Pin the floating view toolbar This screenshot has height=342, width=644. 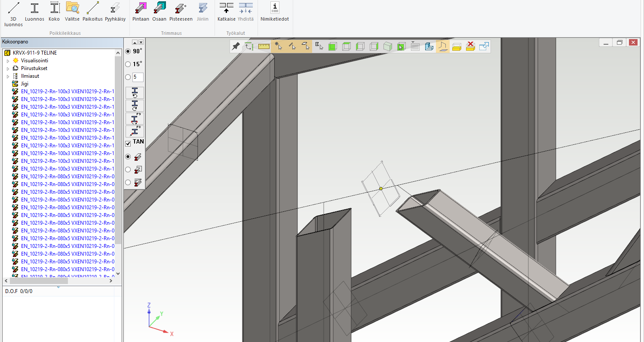[x=236, y=46]
